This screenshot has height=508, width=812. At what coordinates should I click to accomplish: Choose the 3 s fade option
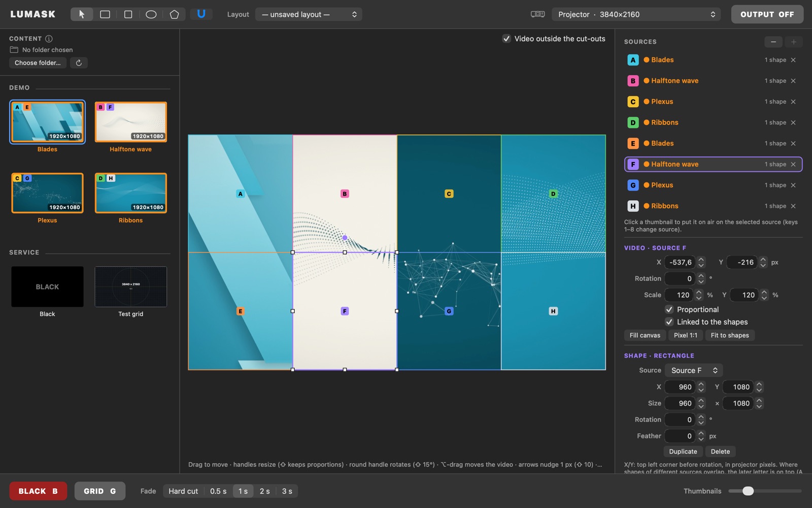tap(287, 491)
